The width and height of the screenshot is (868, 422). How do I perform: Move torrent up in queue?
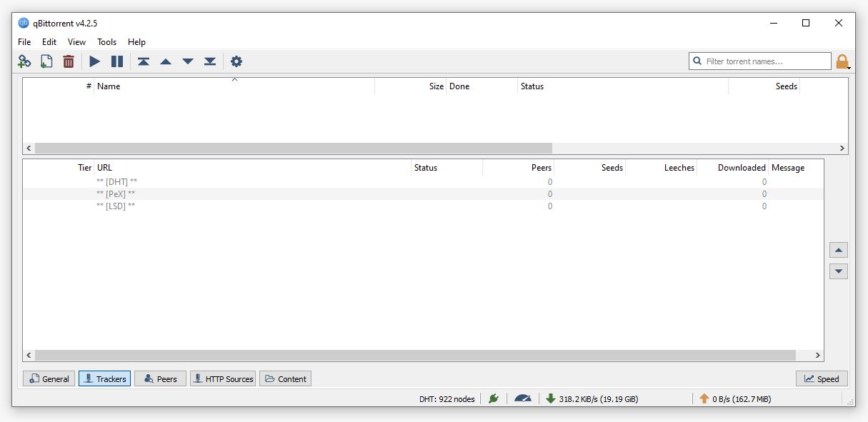pos(166,61)
